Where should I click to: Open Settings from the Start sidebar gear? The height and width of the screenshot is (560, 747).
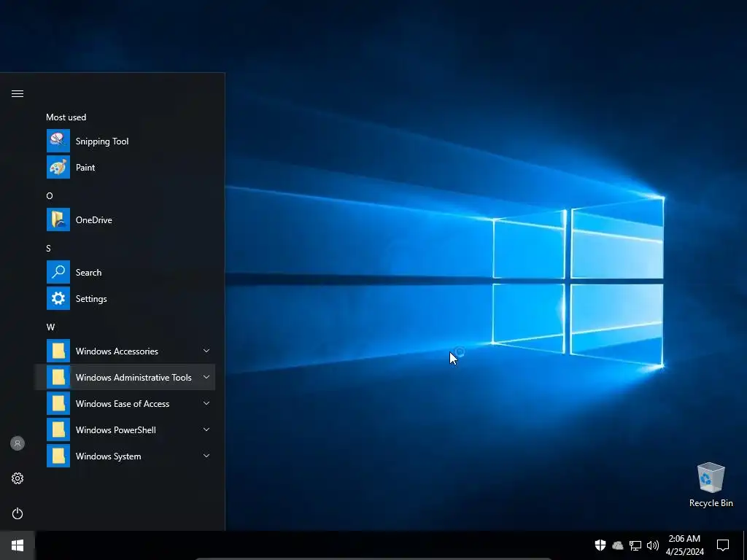pyautogui.click(x=18, y=478)
